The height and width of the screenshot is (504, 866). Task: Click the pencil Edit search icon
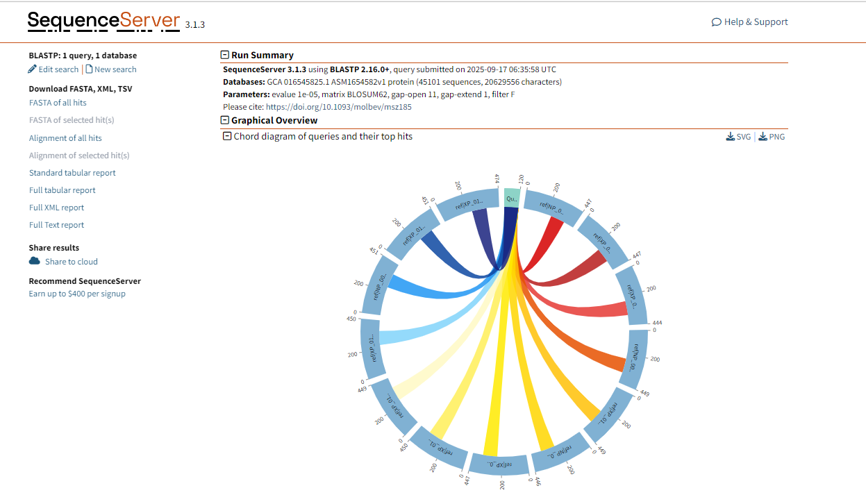tap(32, 69)
